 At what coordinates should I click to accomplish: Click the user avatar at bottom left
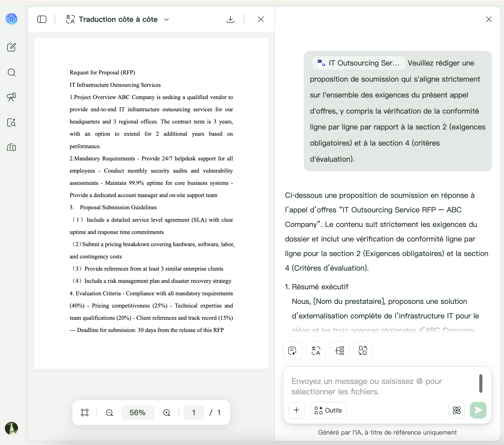(11, 428)
